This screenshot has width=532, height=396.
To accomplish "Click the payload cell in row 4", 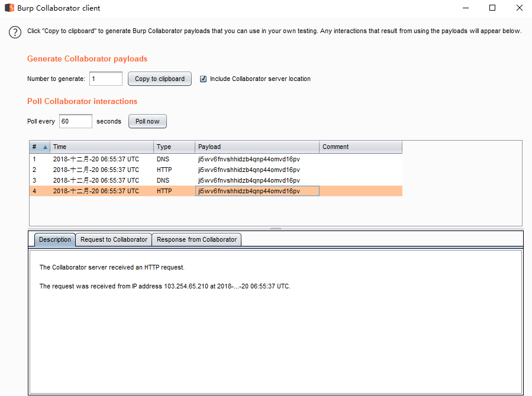I will (x=257, y=191).
